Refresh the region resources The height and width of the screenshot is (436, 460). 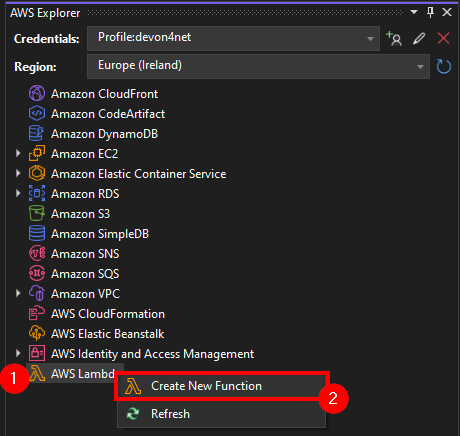tap(444, 67)
